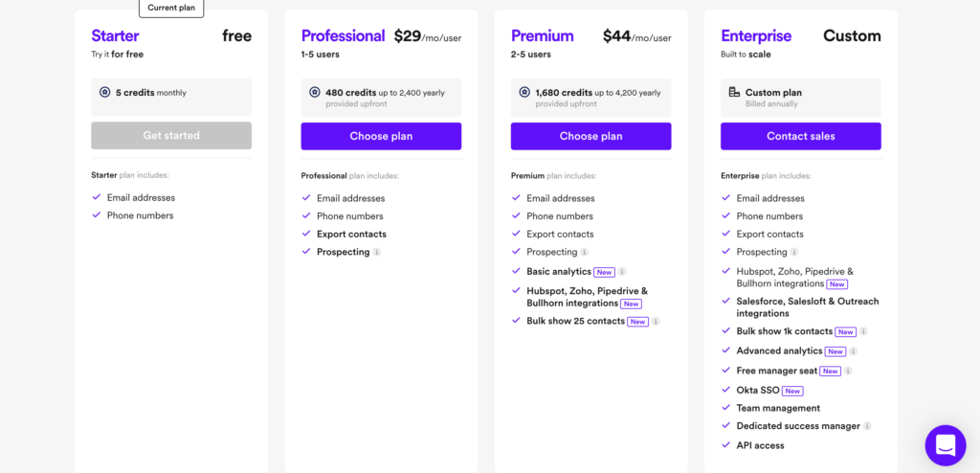Click the greyed Get started button
The height and width of the screenshot is (473, 980).
point(171,136)
